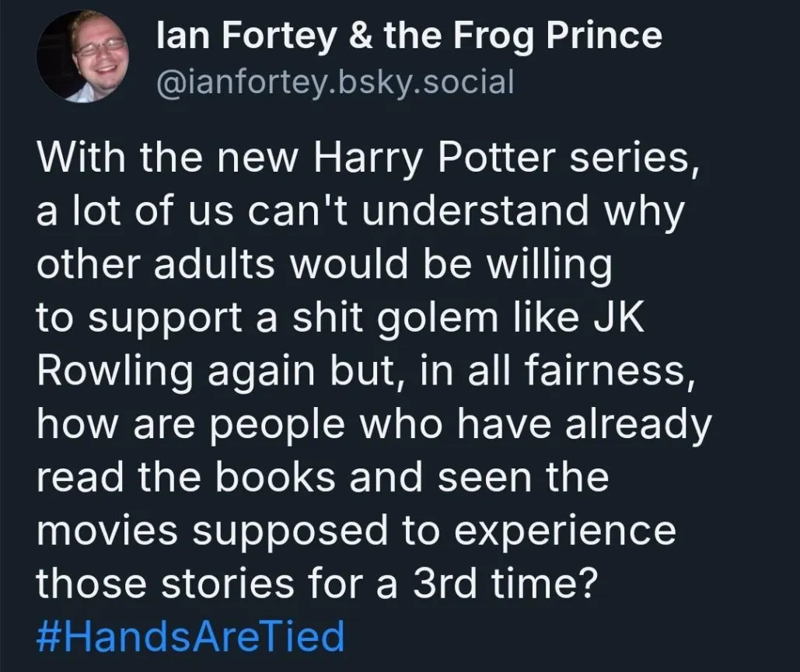800x672 pixels.
Task: Click the display name Ian Fortey & the Frog Prince
Action: (409, 37)
